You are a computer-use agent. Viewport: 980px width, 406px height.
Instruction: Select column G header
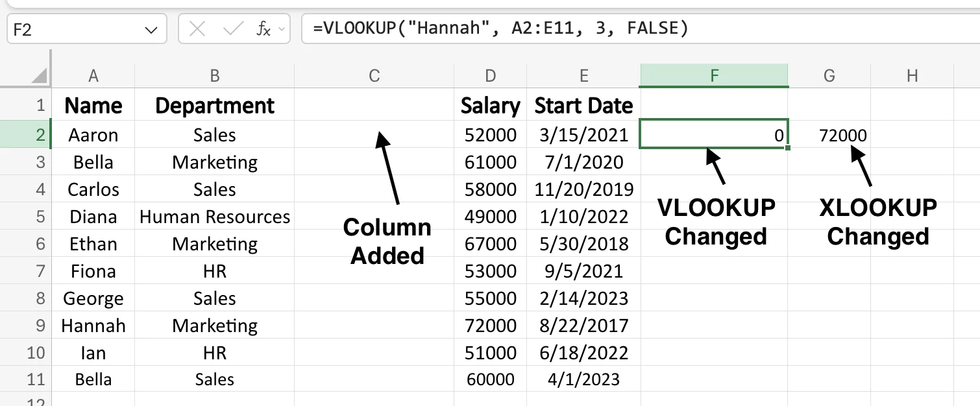coord(829,76)
